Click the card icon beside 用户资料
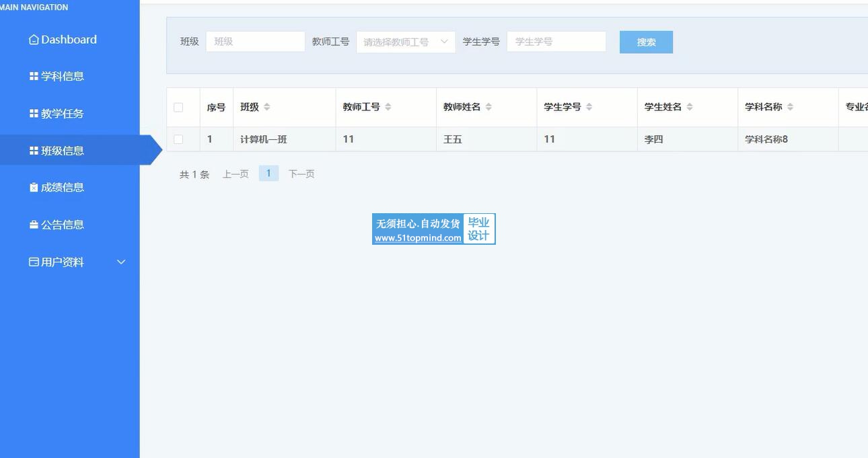 click(34, 262)
